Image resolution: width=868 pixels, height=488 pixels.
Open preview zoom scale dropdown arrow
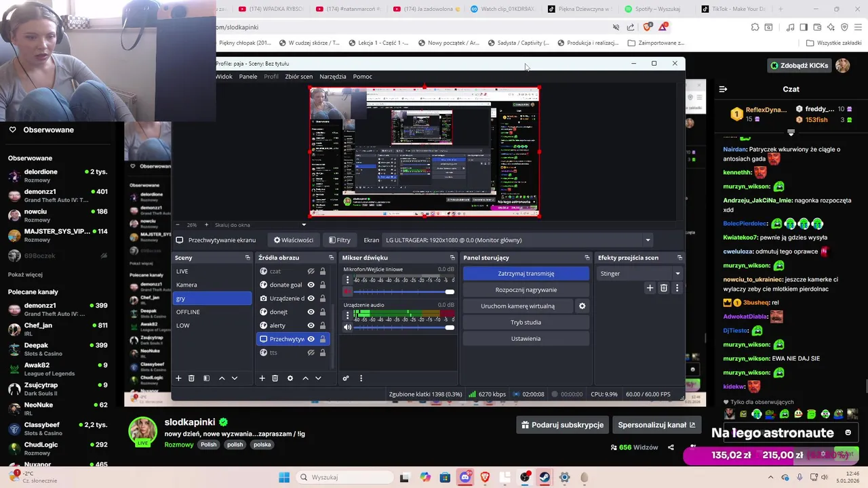coord(304,225)
